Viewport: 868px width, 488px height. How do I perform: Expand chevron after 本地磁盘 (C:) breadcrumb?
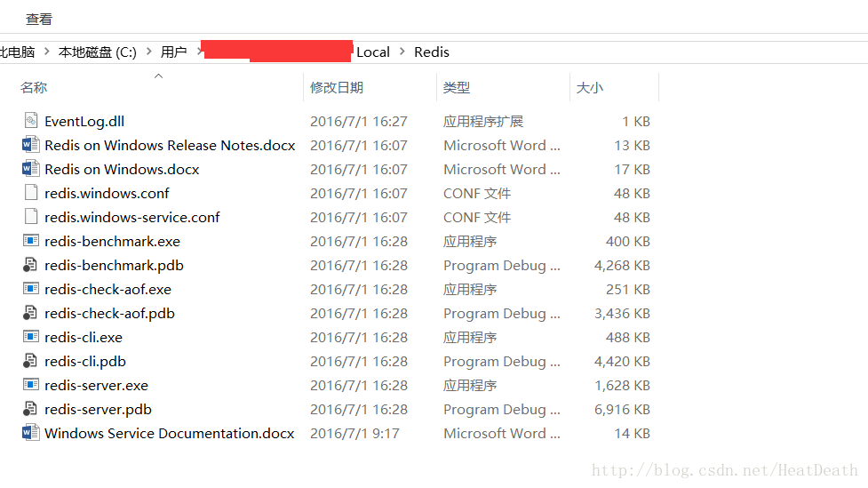point(149,52)
